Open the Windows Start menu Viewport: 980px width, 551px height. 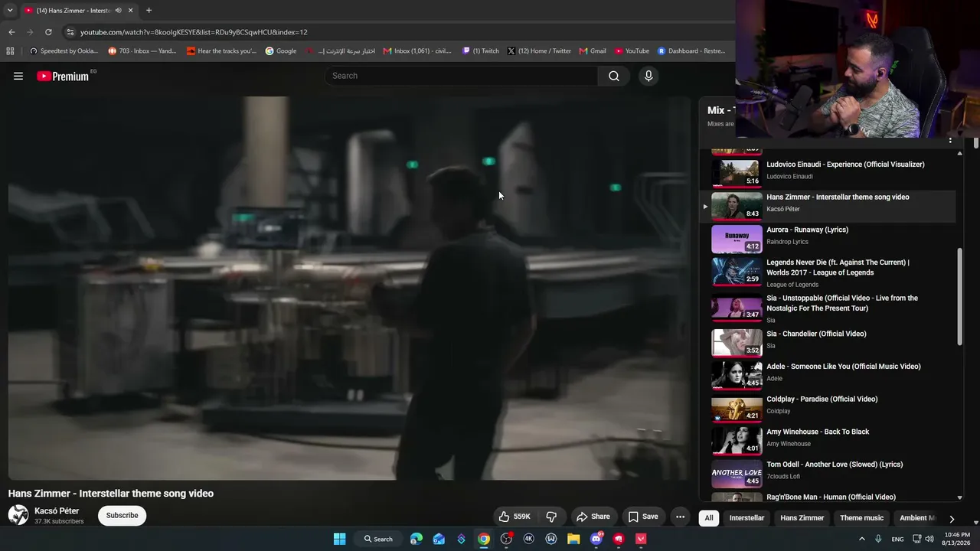click(339, 539)
